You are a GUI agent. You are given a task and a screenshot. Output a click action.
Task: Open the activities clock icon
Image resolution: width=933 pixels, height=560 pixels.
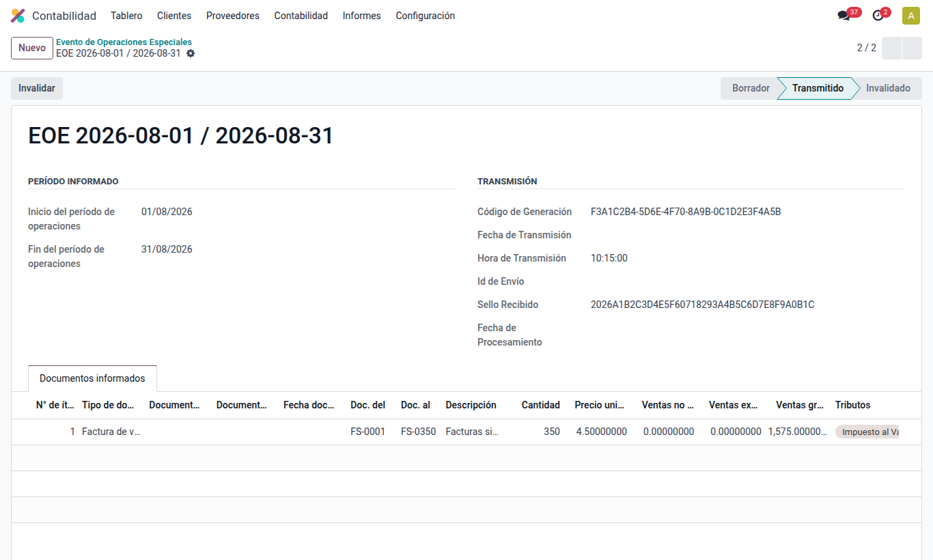coord(878,16)
